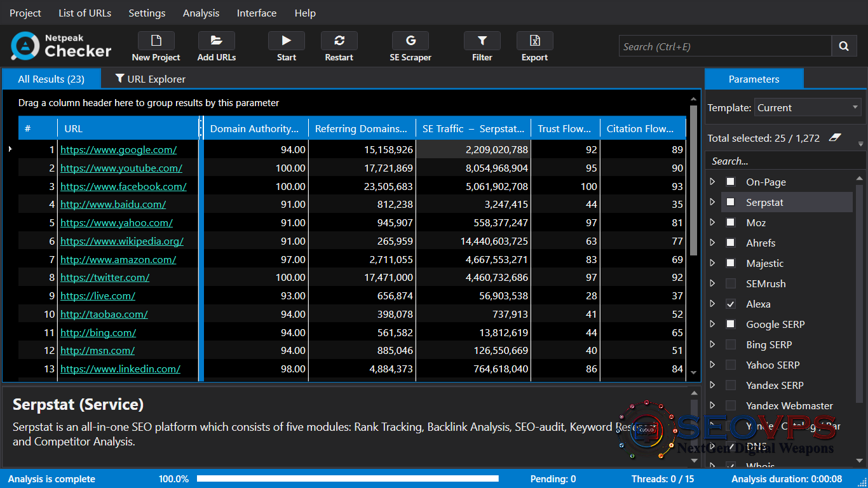Switch to the All Results tab

point(51,79)
